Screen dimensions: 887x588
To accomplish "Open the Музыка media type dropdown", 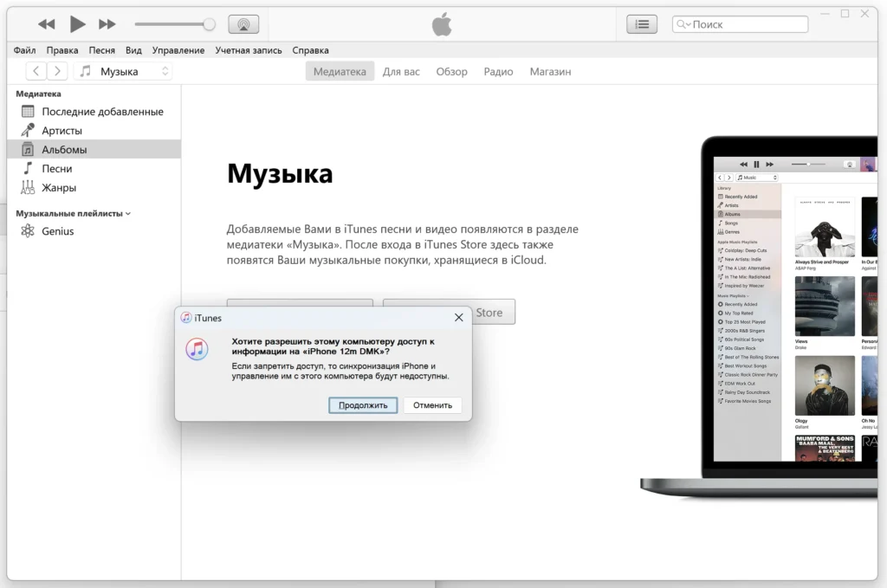I will [x=123, y=71].
